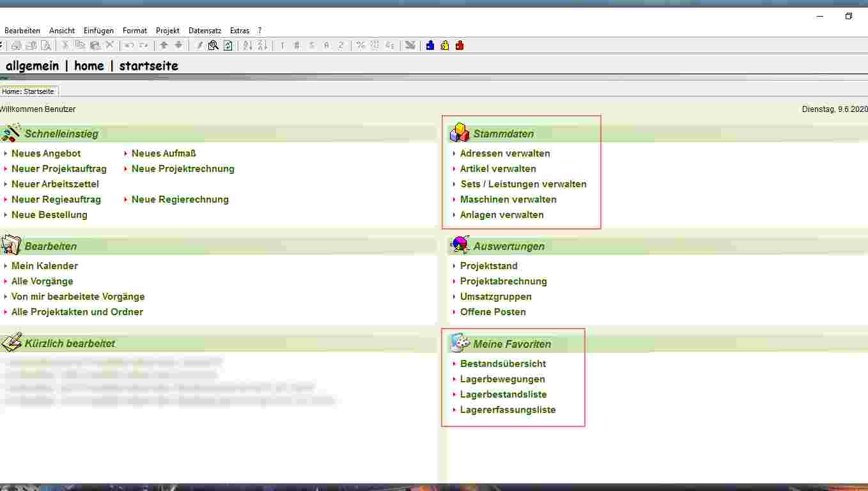Click the Meine Favoriten section icon

(x=459, y=343)
